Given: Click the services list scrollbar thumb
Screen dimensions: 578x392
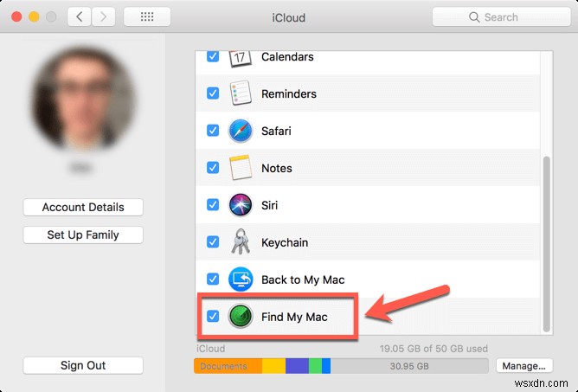Looking at the screenshot, I should 546,244.
